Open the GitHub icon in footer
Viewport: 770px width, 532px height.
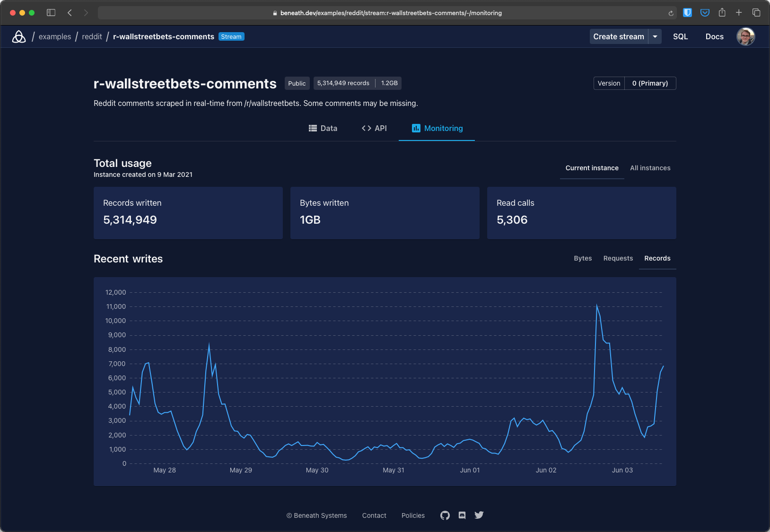click(445, 515)
